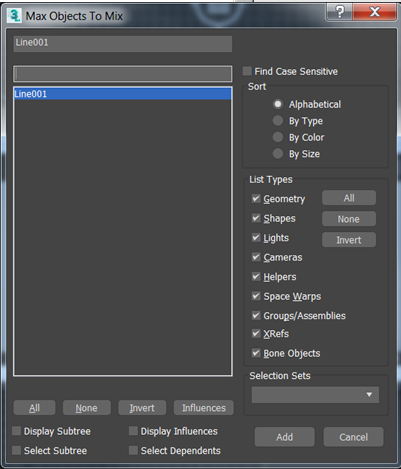Choose By Size sorting
The height and width of the screenshot is (469, 401).
[278, 154]
